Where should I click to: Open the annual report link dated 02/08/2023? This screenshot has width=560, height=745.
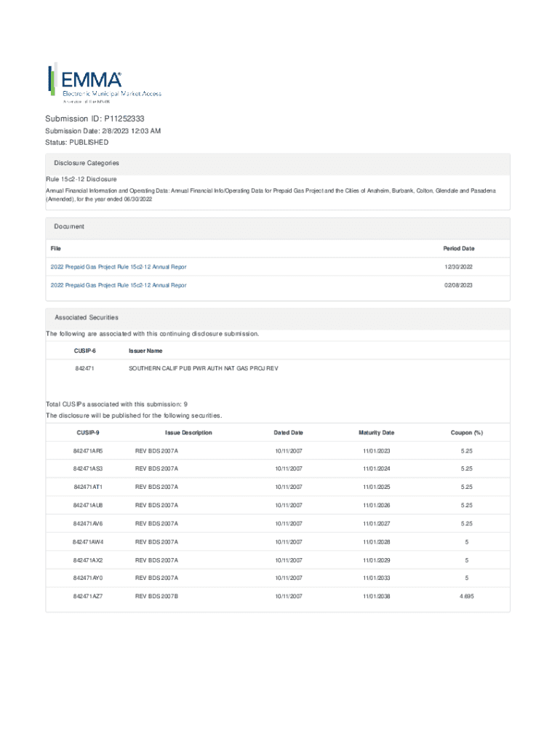point(118,285)
